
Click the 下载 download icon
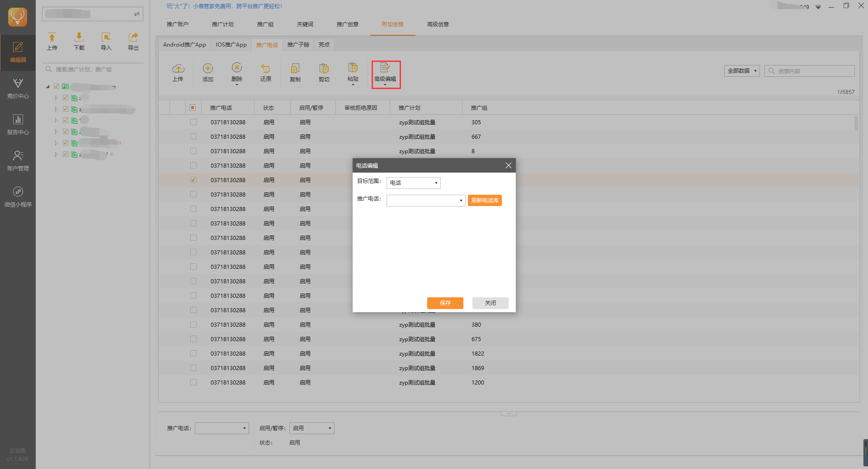pyautogui.click(x=79, y=41)
